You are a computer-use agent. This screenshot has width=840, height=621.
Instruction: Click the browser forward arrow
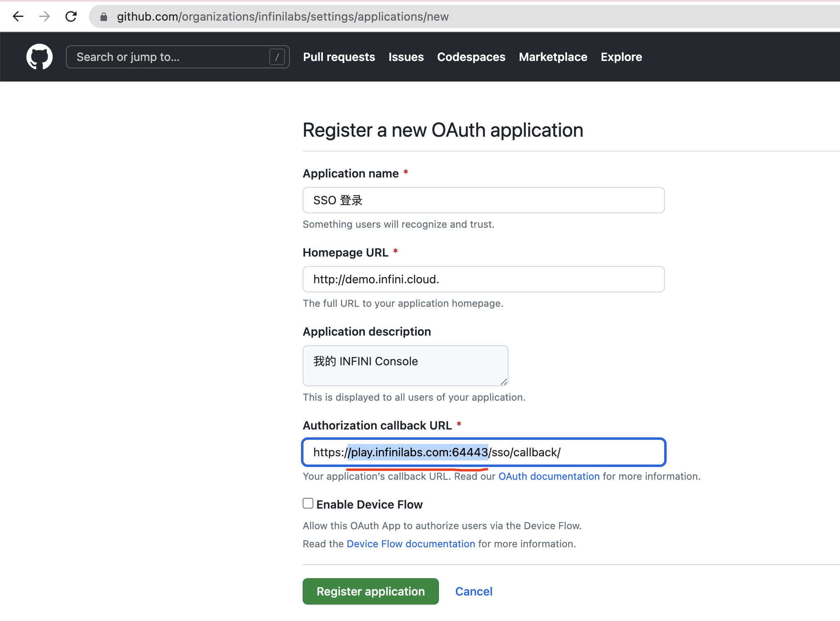(44, 16)
